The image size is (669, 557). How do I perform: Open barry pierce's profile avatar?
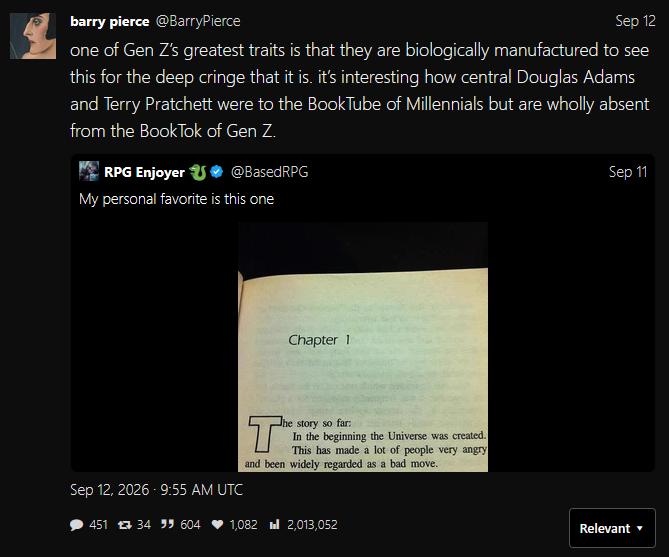click(x=33, y=36)
